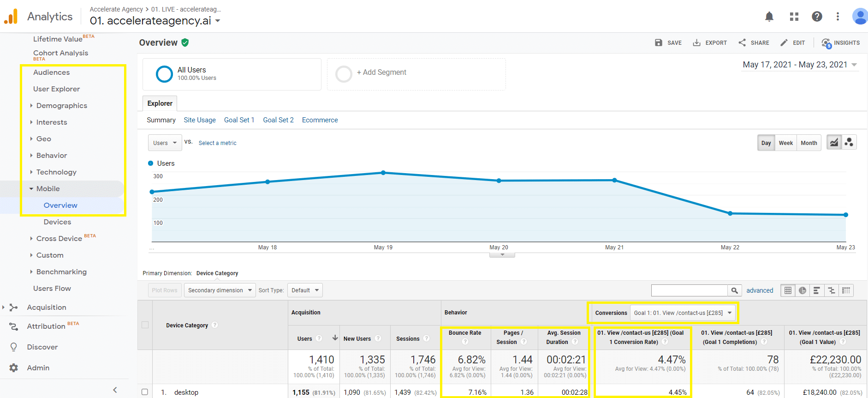Collapse the left sidebar arrow
The width and height of the screenshot is (868, 398).
click(115, 390)
